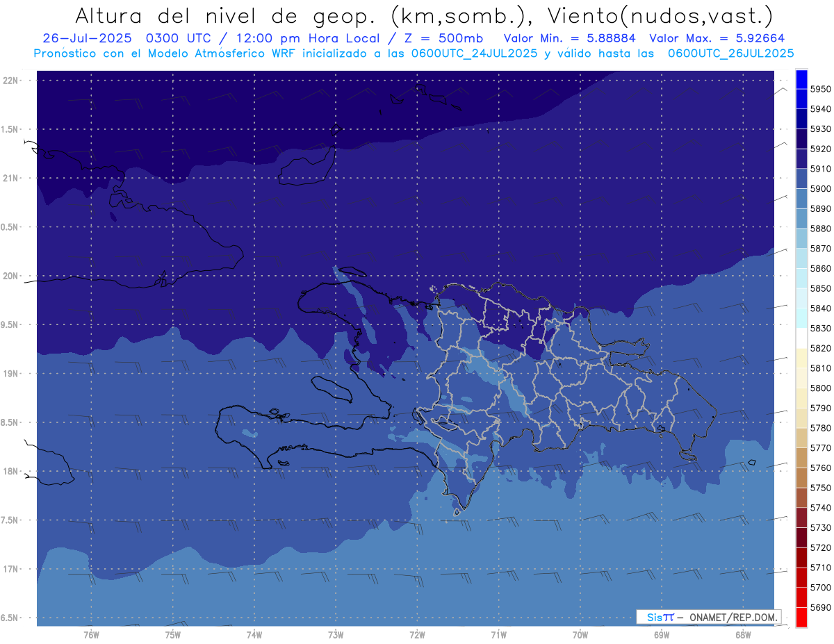This screenshot has width=834, height=644.
Task: Click 'Valor Max. = 5.92664' readout
Action: [716, 38]
